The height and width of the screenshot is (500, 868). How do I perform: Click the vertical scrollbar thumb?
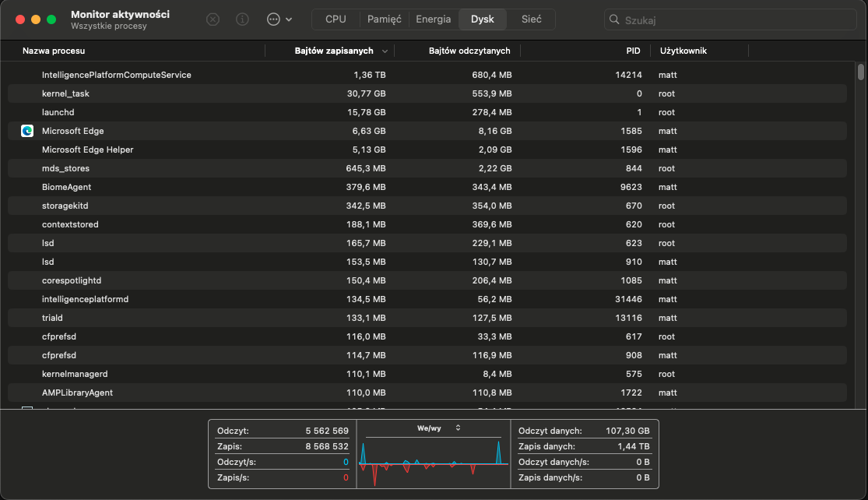coord(860,72)
